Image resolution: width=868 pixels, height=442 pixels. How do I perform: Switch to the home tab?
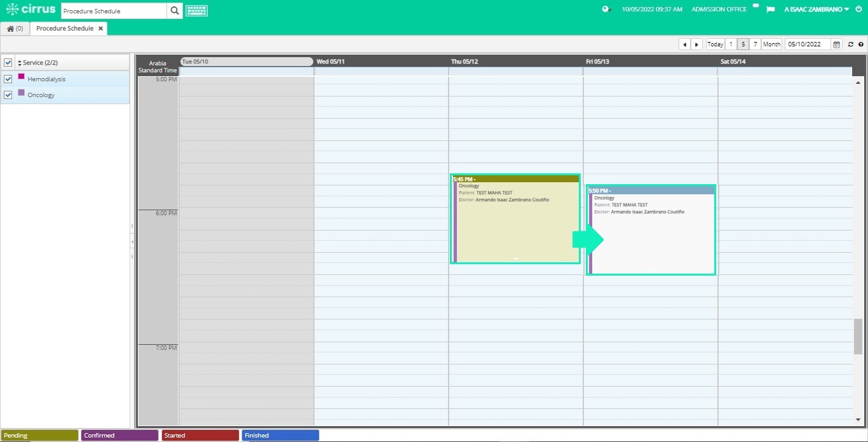15,29
